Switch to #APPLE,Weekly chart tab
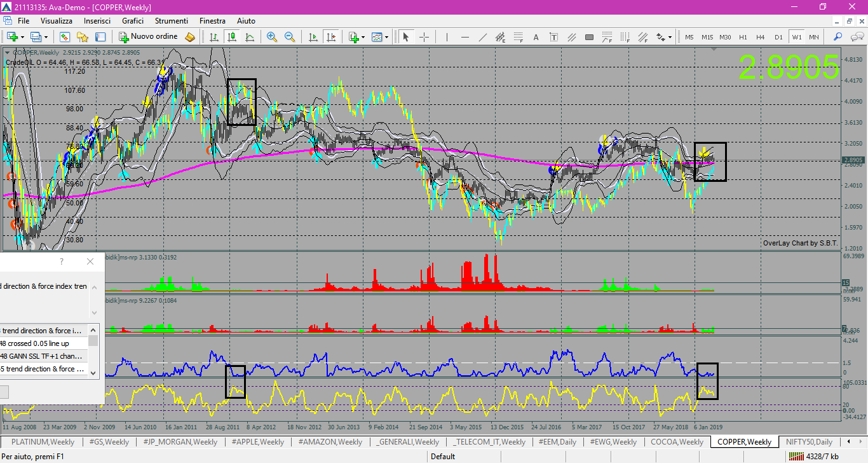The width and height of the screenshot is (868, 463). click(x=258, y=442)
